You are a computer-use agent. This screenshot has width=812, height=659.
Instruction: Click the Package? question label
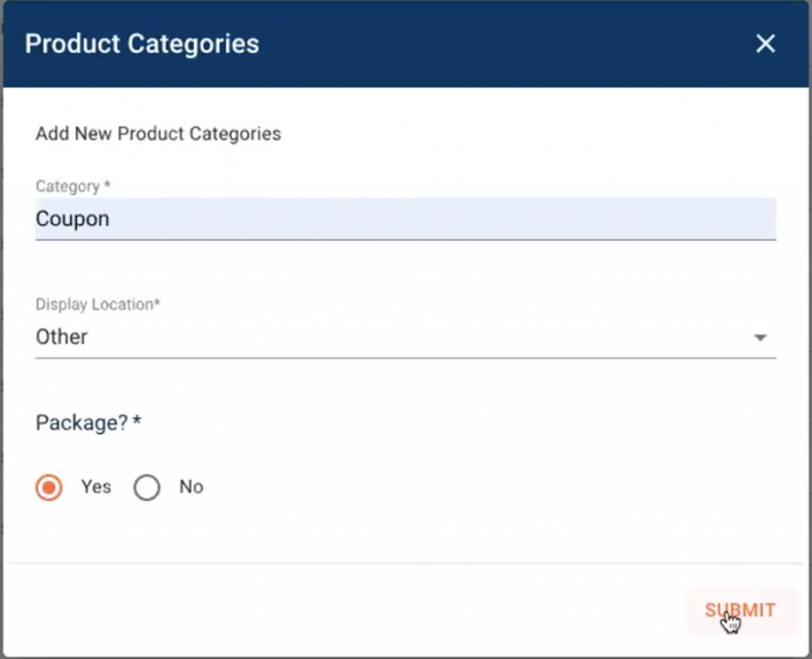click(88, 423)
